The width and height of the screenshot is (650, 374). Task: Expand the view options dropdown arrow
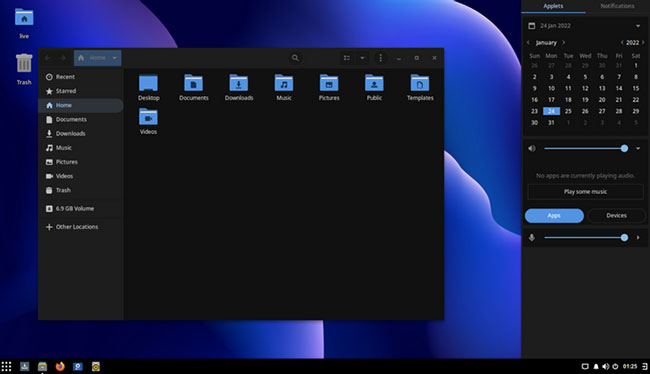point(362,58)
